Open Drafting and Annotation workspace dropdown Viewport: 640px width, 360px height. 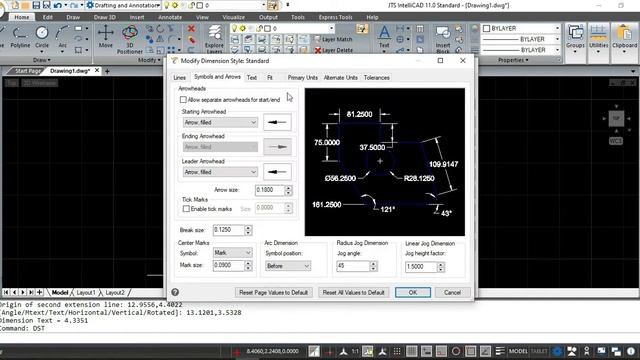[124, 5]
